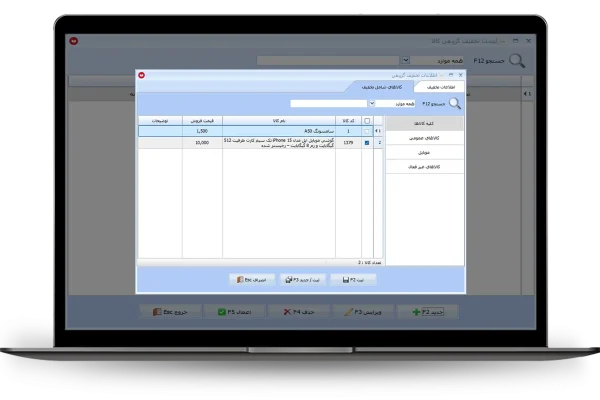Toggle the select-all checkbox in table header
This screenshot has width=600, height=400.
point(367,120)
